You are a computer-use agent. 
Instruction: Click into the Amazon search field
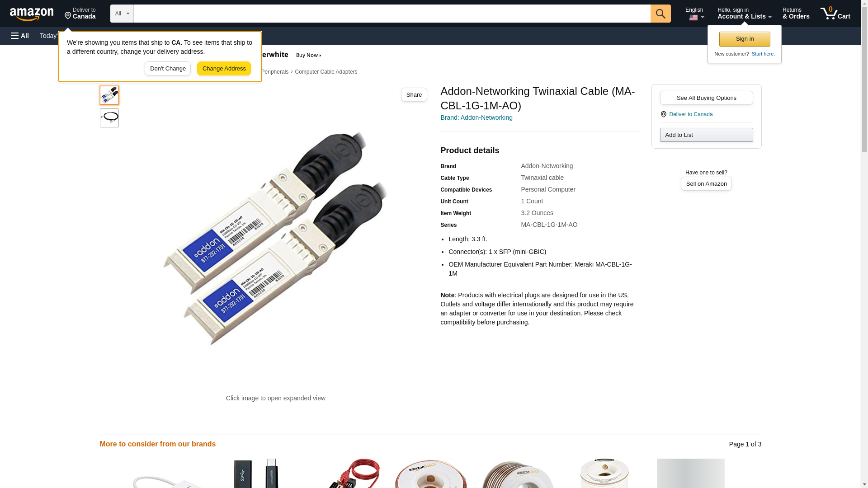pyautogui.click(x=392, y=14)
